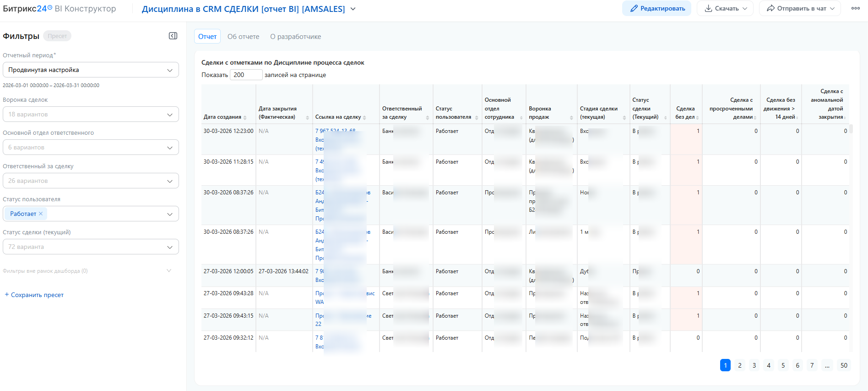This screenshot has height=391, width=868.
Task: Switch to the Об отчете tab
Action: (243, 37)
